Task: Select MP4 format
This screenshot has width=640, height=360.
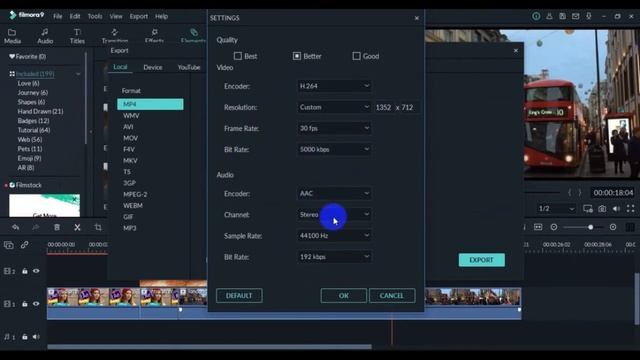Action: click(x=150, y=104)
